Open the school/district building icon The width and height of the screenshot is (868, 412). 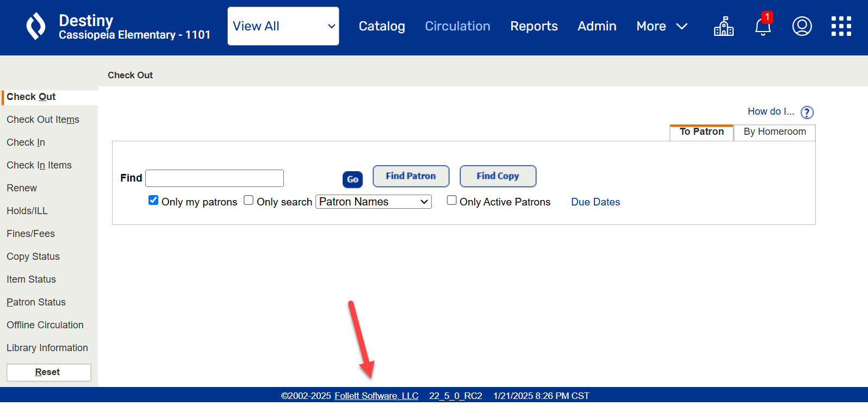click(x=723, y=26)
